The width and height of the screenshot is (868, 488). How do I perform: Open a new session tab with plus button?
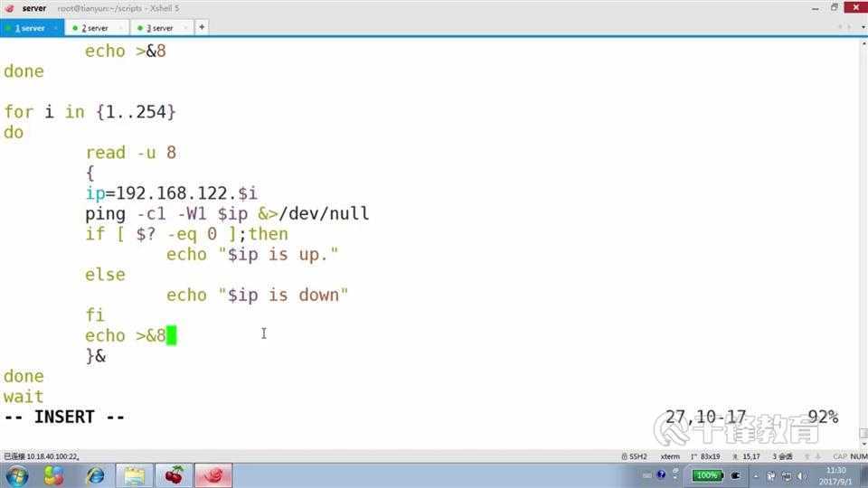[x=202, y=27]
